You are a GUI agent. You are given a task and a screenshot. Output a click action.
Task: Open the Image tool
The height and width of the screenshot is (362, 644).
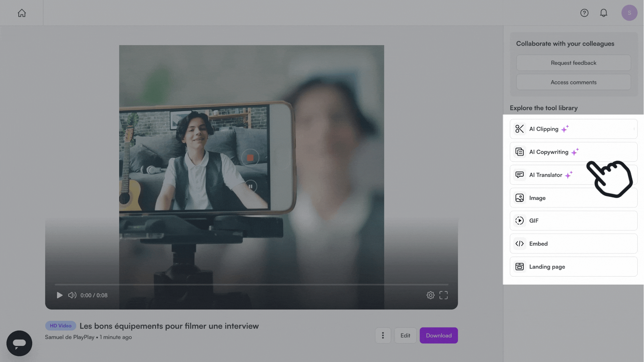pos(574,198)
